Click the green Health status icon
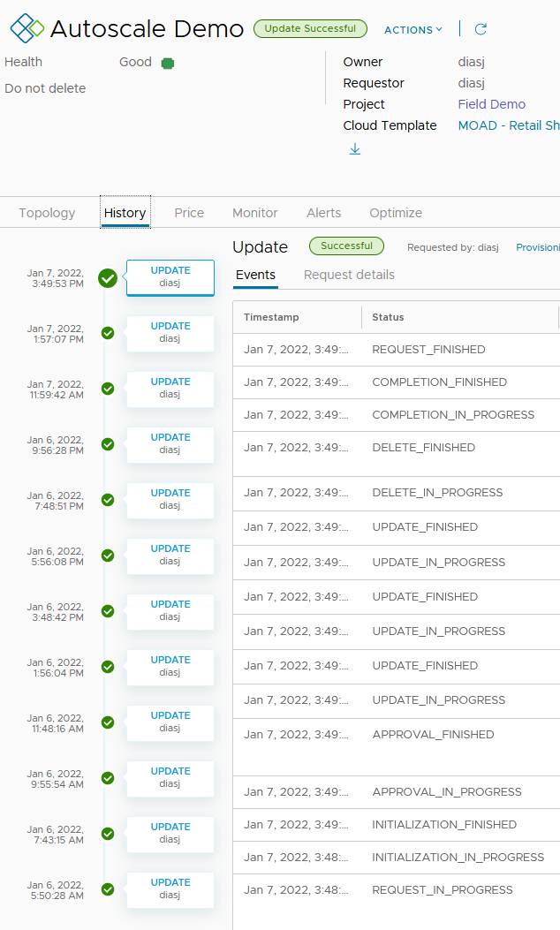Viewport: 560px width, 930px height. point(168,63)
